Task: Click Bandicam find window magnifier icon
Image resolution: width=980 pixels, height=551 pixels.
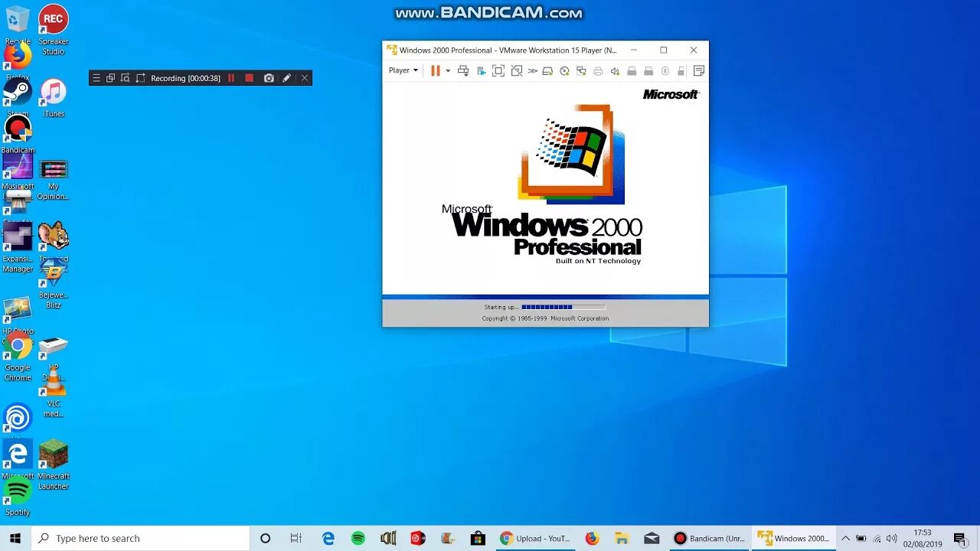Action: coord(126,78)
